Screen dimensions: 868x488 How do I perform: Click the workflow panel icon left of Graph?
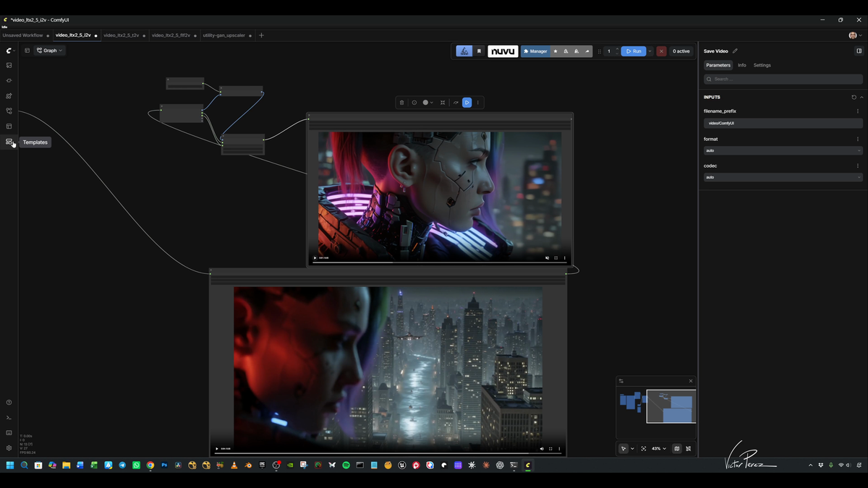pos(27,51)
